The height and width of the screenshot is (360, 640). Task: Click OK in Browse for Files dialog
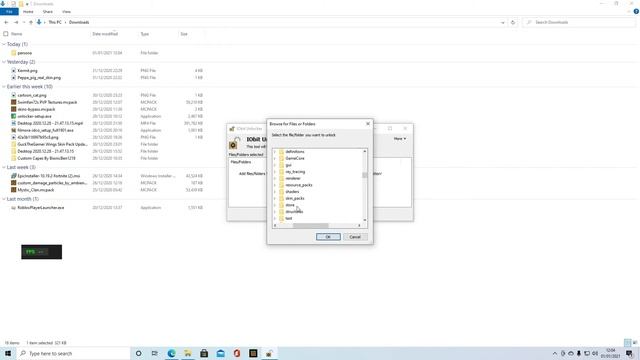[x=328, y=237]
